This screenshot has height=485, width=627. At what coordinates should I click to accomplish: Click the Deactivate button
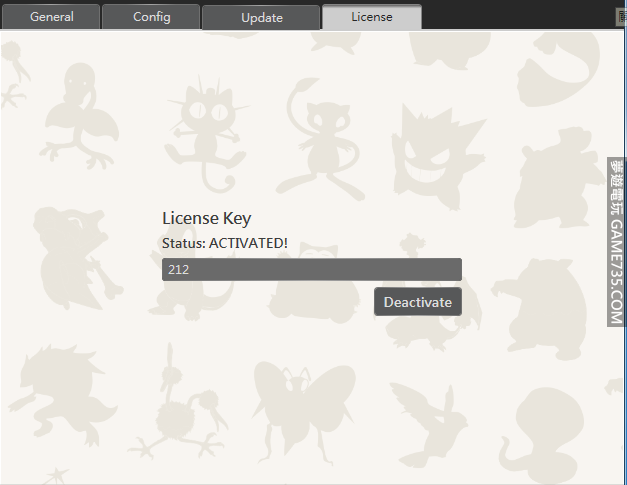point(418,302)
